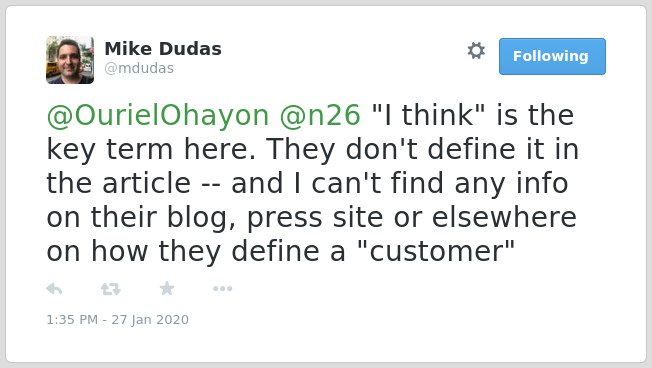Reply to Mike Dudas's tweet
This screenshot has height=368, width=652.
54,289
